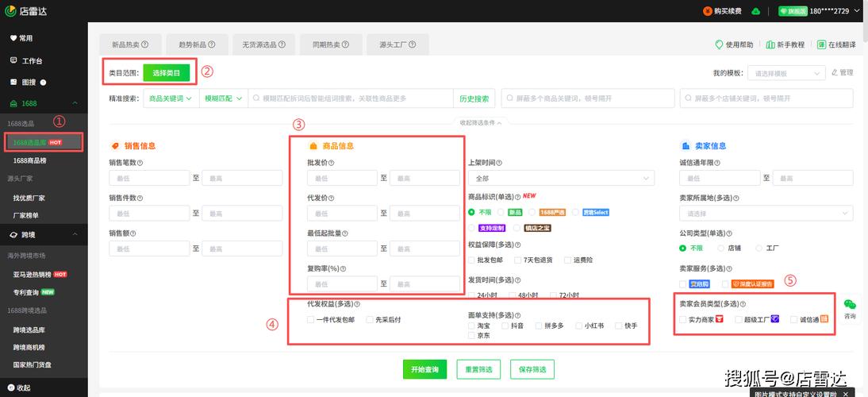Open 模糊匹配 match mode dropdown
868x397 pixels.
point(223,98)
